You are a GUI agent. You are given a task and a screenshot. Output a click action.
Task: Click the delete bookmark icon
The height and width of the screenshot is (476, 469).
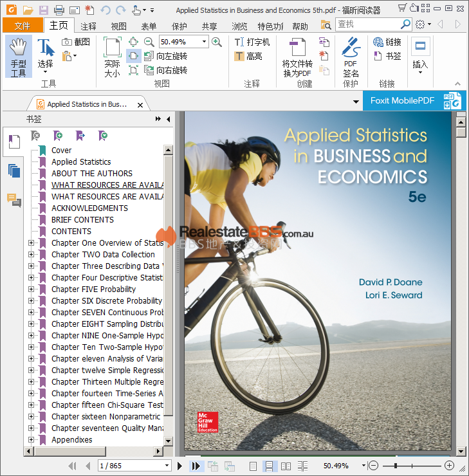pyautogui.click(x=36, y=136)
